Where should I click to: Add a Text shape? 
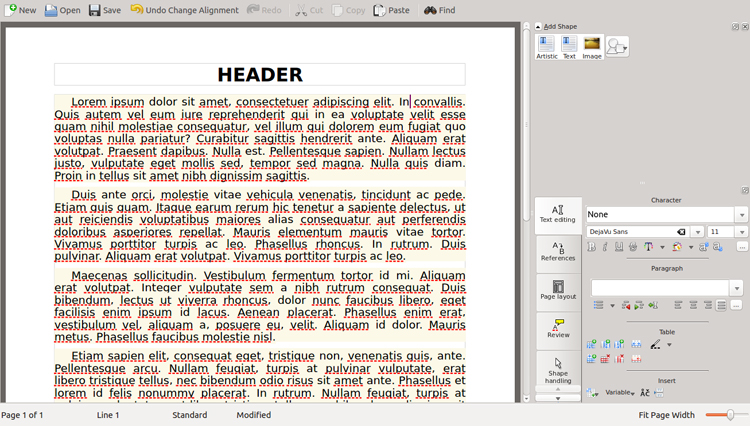[x=569, y=47]
